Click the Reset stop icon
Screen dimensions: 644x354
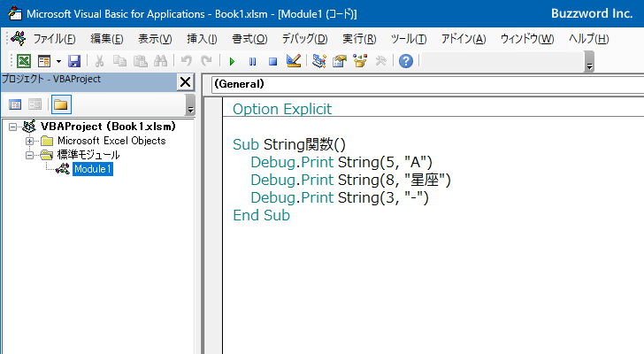coord(272,62)
